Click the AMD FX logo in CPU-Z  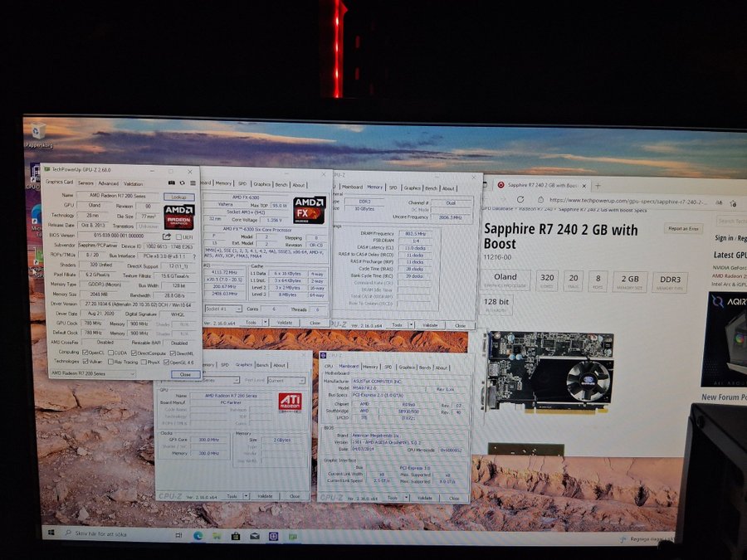(310, 210)
